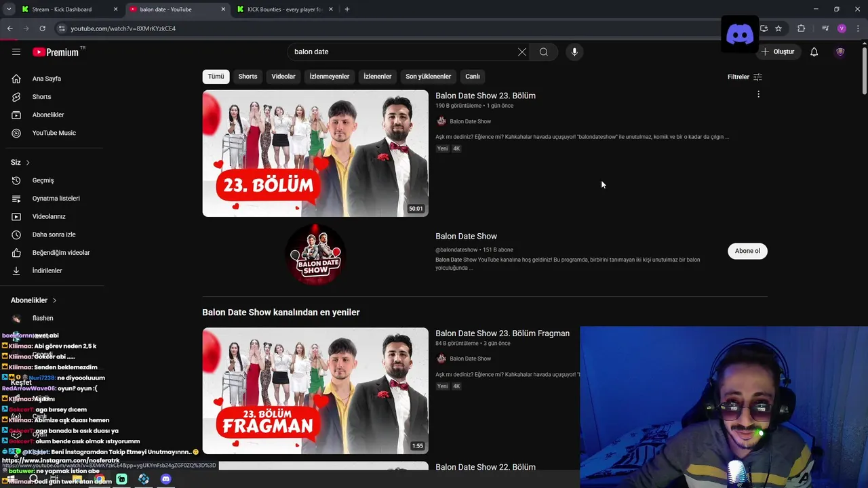Switch to the KICK Bounties tab
The height and width of the screenshot is (488, 868).
click(283, 9)
